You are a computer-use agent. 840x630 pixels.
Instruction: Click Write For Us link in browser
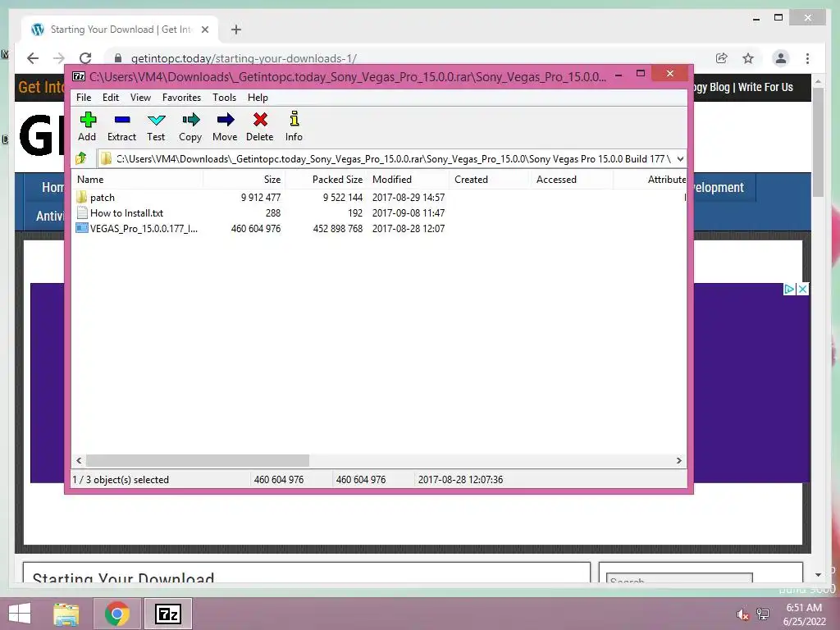[765, 87]
